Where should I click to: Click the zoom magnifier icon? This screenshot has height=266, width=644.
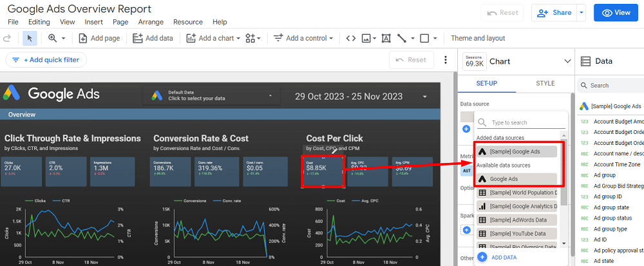point(52,38)
